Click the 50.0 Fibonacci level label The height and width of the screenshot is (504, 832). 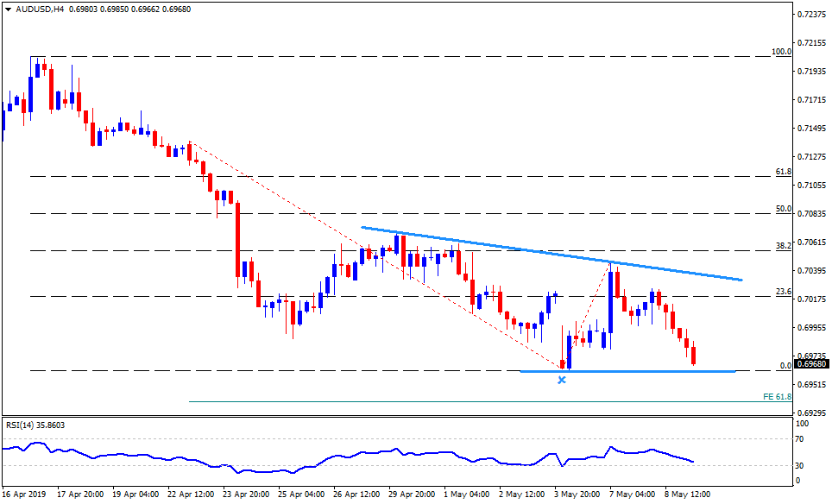click(x=783, y=209)
